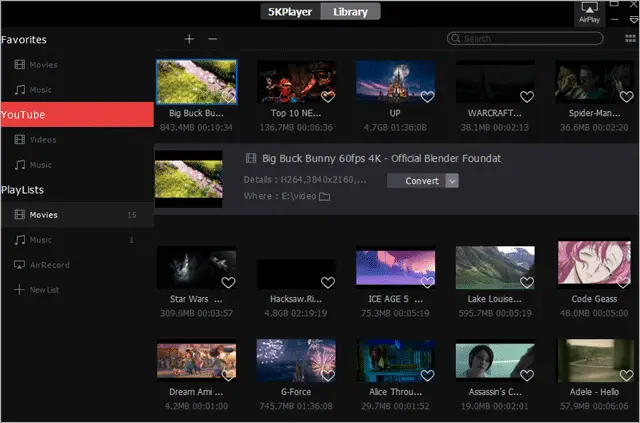Click detail preview thumbnail of Big Buck Bunny
This screenshot has height=423, width=640.
point(189,179)
